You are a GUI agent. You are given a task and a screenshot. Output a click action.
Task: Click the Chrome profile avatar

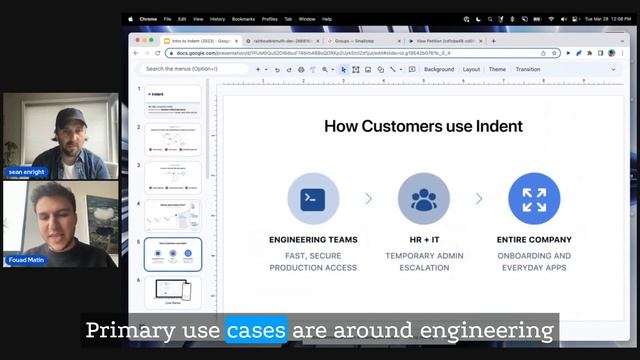pyautogui.click(x=611, y=53)
